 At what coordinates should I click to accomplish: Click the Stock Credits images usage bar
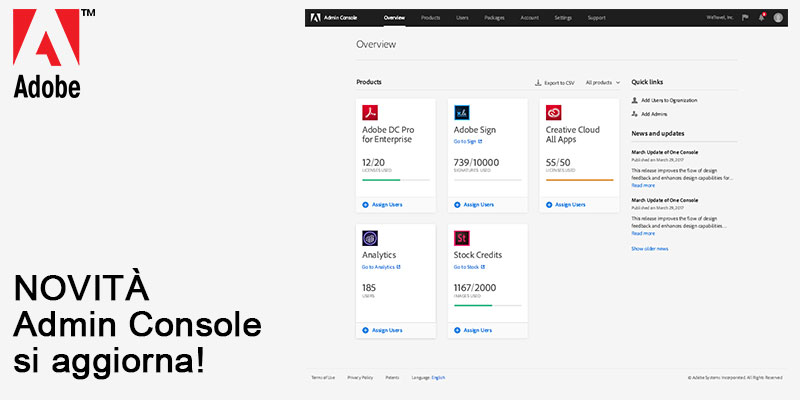click(x=488, y=305)
